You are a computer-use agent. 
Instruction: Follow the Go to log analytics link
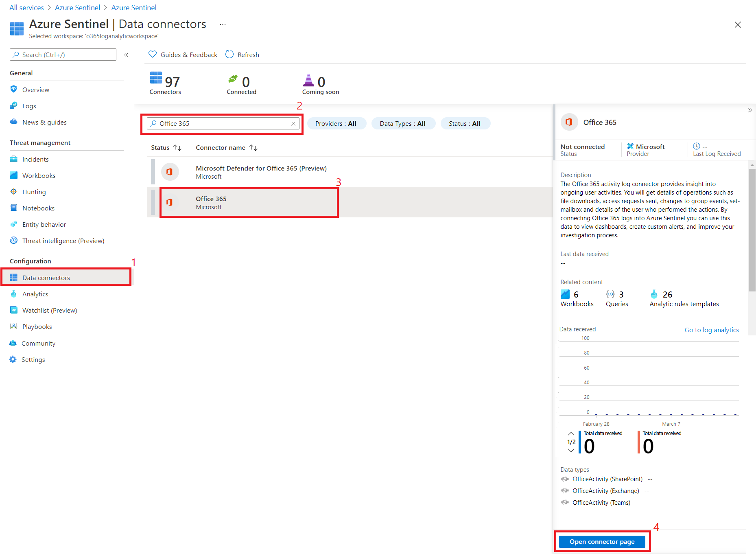pyautogui.click(x=711, y=330)
